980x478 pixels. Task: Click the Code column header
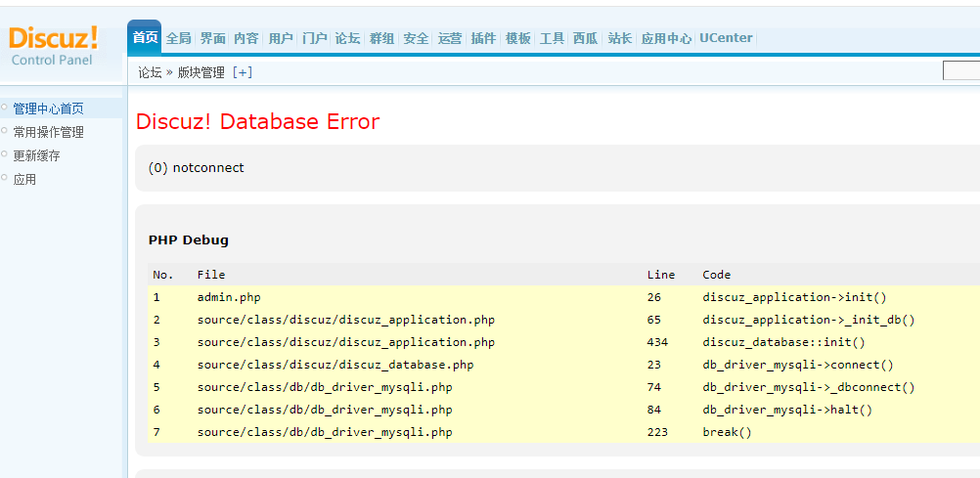(716, 275)
